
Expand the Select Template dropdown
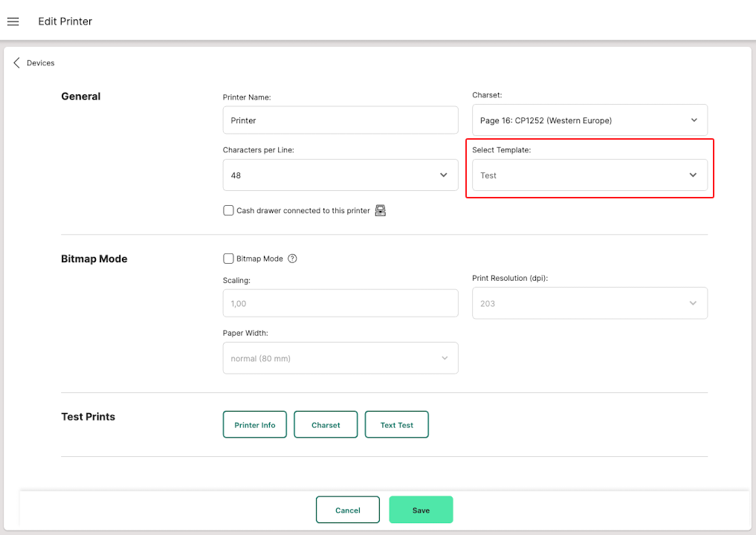(x=589, y=175)
